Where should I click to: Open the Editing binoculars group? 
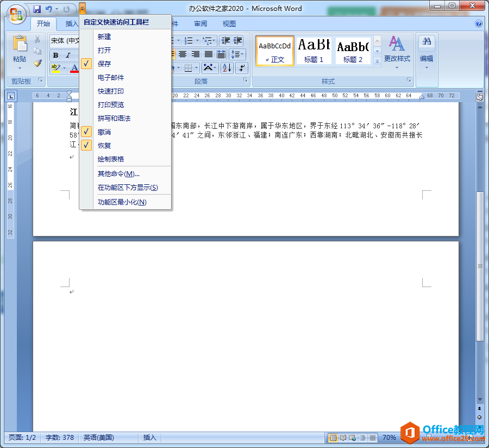(x=427, y=53)
